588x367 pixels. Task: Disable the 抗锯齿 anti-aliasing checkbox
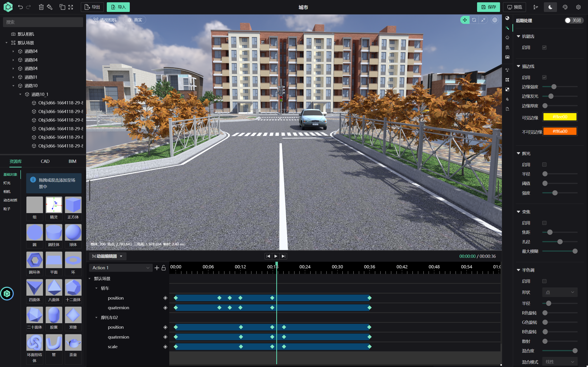click(544, 47)
